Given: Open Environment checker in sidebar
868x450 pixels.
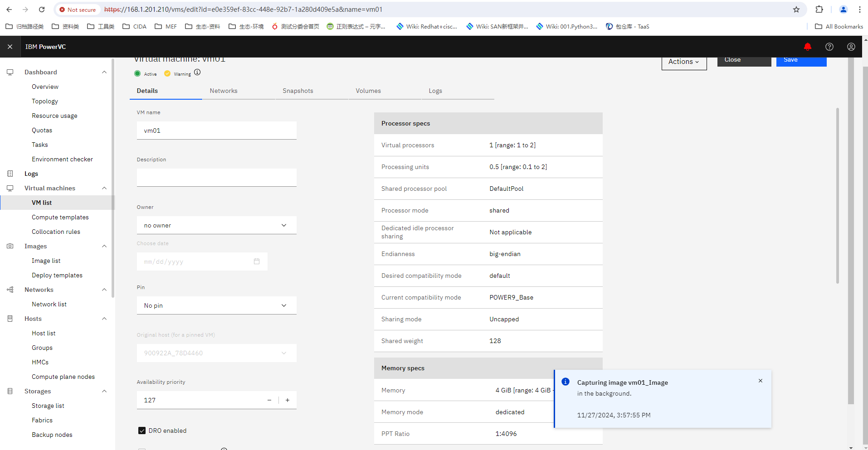Looking at the screenshot, I should point(62,159).
